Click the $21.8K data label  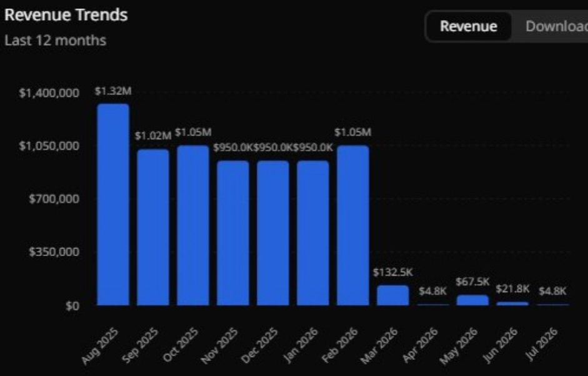point(512,289)
